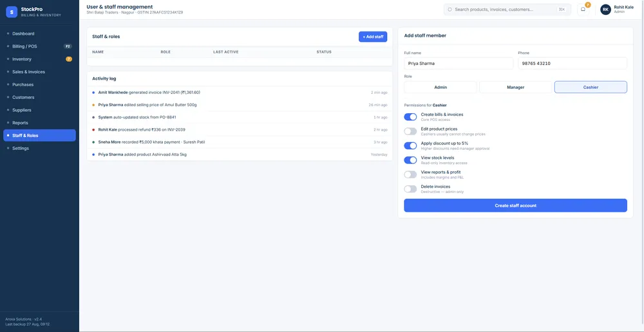Viewport: 644px width, 332px height.
Task: Focus the product search box
Action: pyautogui.click(x=507, y=10)
